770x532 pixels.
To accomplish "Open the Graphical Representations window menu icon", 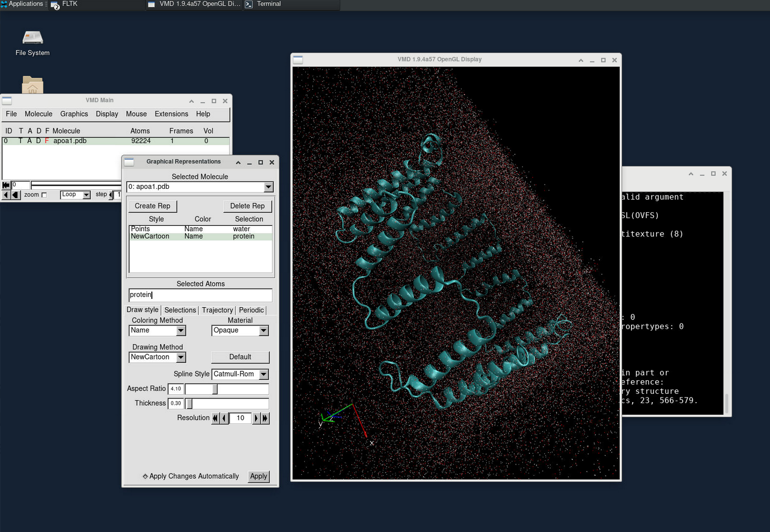I will pos(129,162).
